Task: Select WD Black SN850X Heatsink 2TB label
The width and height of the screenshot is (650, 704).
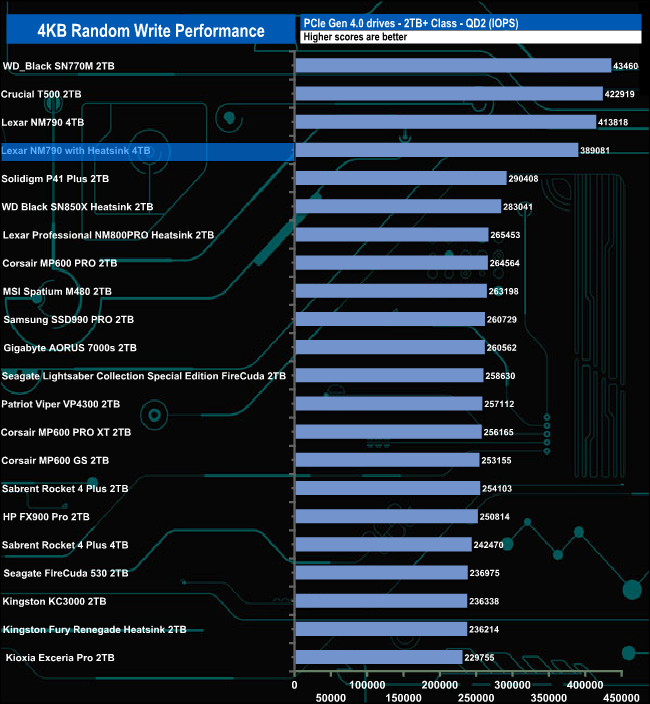Action: pos(77,207)
